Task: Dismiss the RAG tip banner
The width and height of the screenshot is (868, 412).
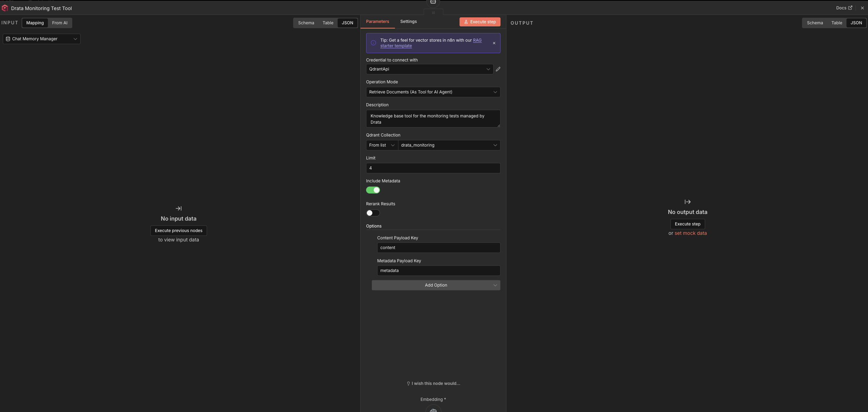Action: [494, 43]
